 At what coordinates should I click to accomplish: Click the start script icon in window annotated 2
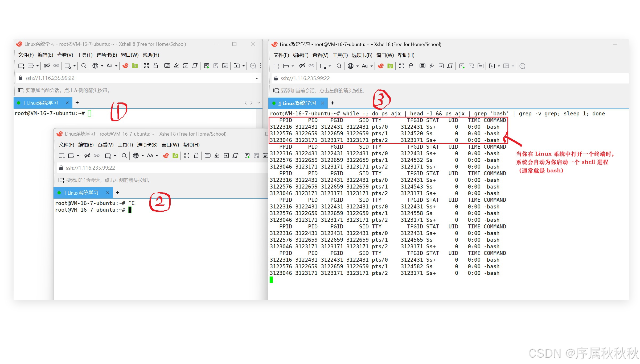click(x=247, y=156)
